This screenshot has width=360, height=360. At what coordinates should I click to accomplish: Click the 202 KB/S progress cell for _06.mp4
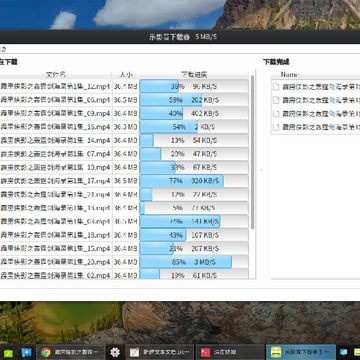(194, 100)
